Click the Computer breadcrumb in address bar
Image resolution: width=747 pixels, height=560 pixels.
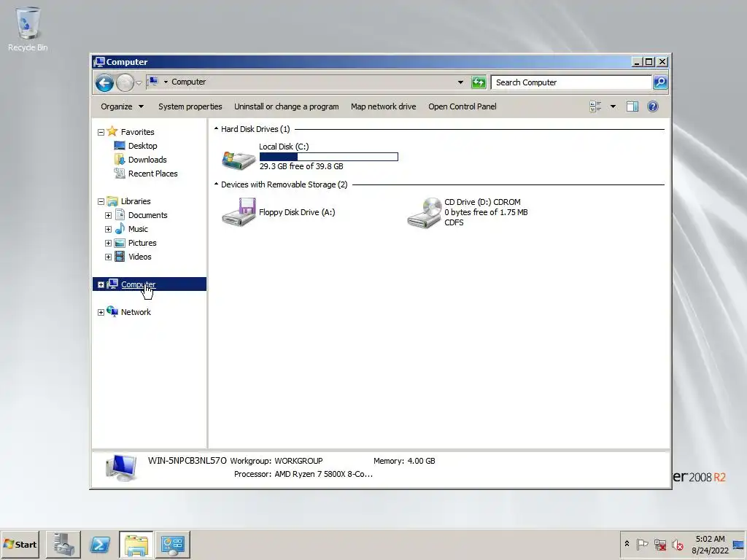(x=189, y=82)
